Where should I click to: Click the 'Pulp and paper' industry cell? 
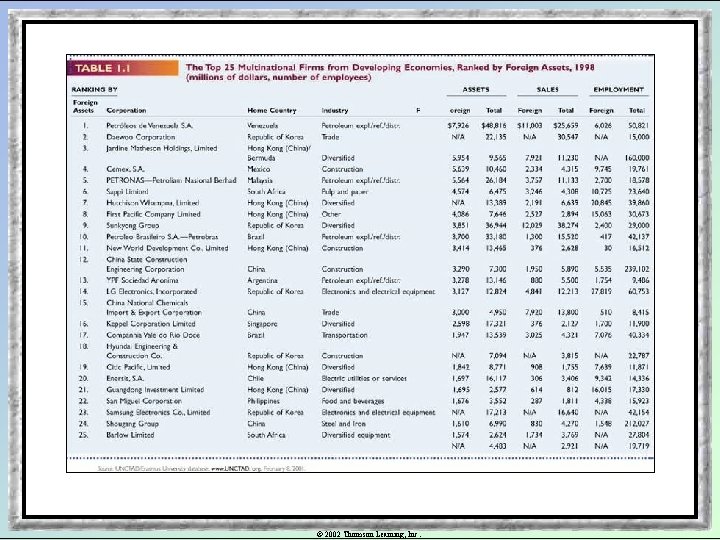(x=344, y=191)
